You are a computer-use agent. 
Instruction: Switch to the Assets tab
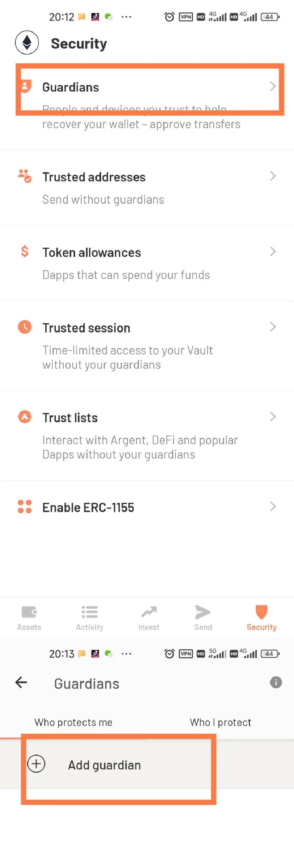(29, 618)
